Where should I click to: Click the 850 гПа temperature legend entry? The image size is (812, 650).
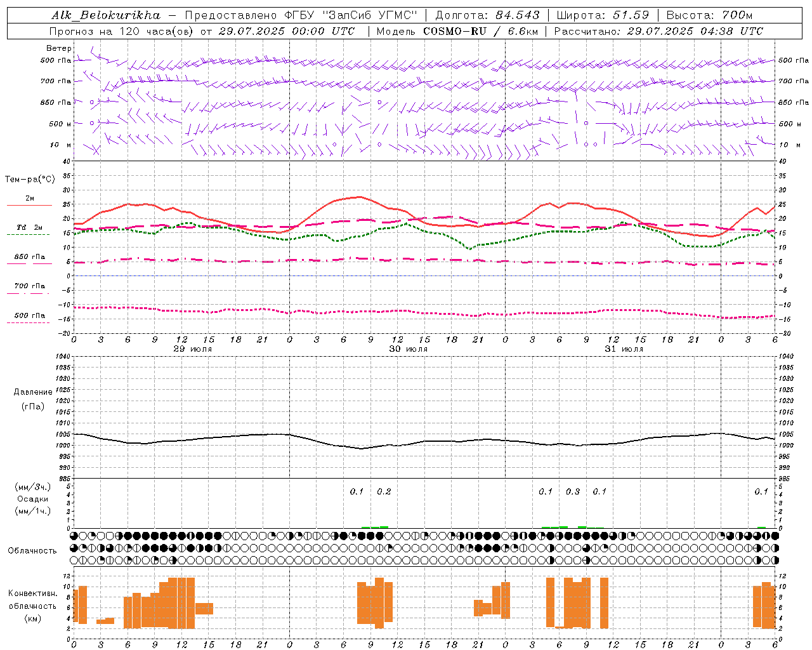29,256
